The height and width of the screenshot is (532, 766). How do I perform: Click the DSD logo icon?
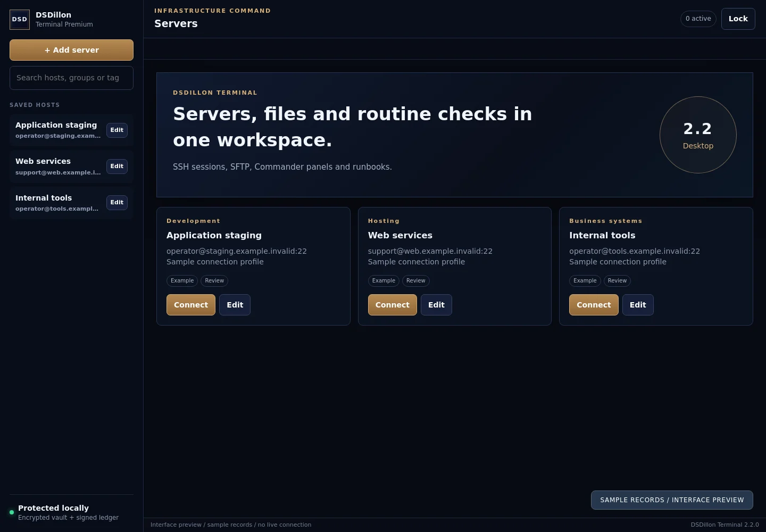20,20
